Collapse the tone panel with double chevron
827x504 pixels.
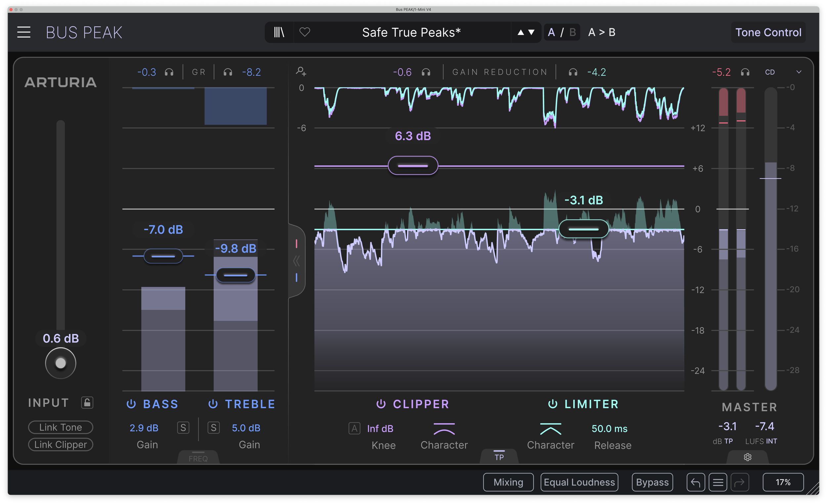click(x=296, y=261)
